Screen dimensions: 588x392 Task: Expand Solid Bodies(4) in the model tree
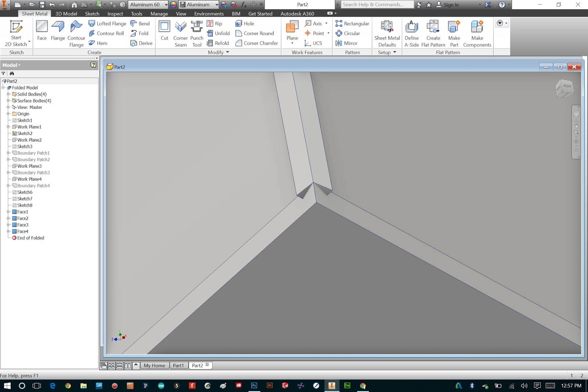[x=8, y=94]
